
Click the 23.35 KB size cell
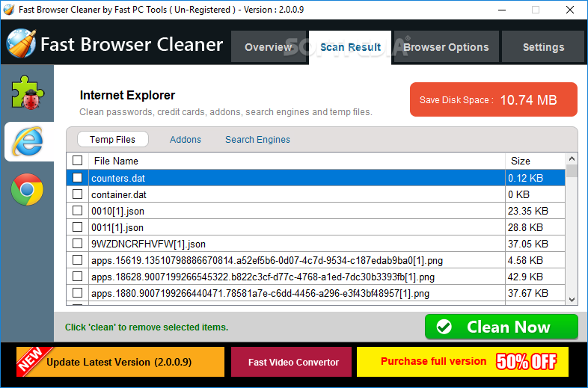pyautogui.click(x=535, y=211)
